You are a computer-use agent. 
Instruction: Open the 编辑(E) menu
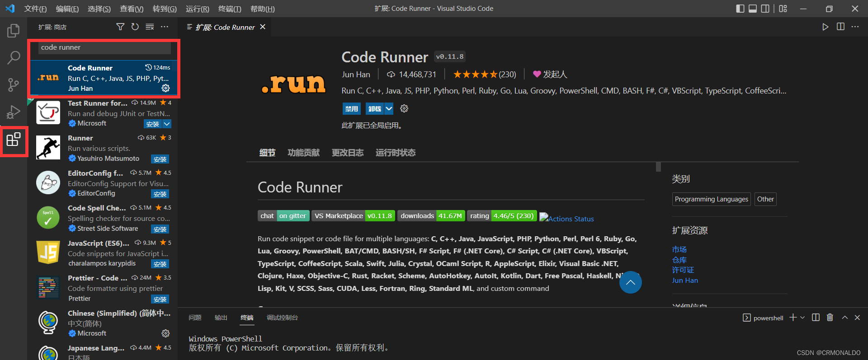coord(67,9)
